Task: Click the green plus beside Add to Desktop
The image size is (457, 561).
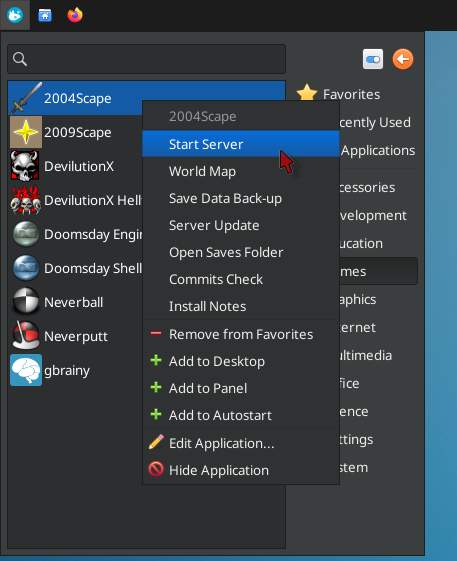Action: [x=156, y=360]
